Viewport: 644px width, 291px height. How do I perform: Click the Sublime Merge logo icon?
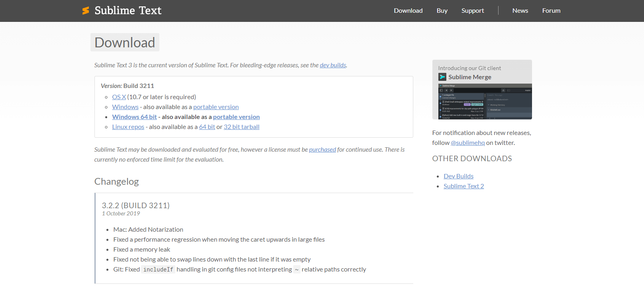(x=442, y=77)
